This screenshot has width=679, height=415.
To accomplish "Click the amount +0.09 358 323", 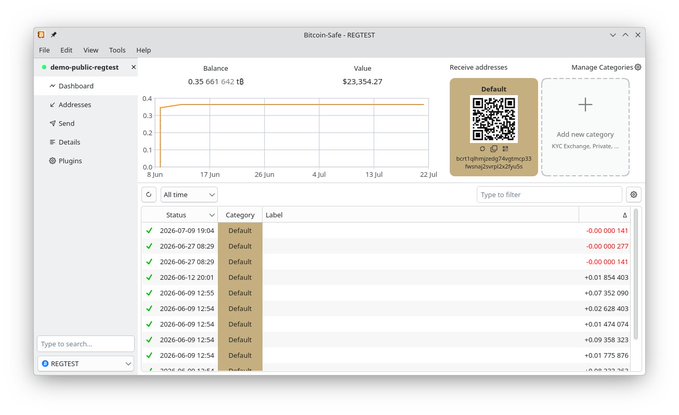I will click(x=606, y=340).
